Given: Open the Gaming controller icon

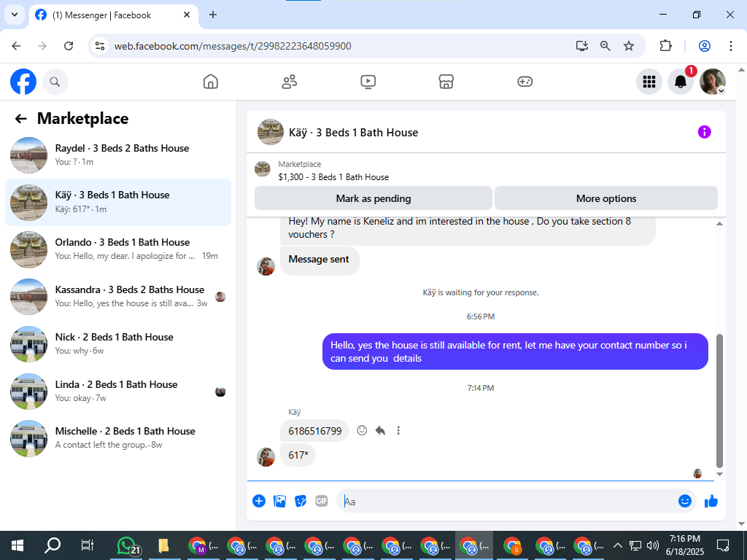Looking at the screenshot, I should point(525,82).
